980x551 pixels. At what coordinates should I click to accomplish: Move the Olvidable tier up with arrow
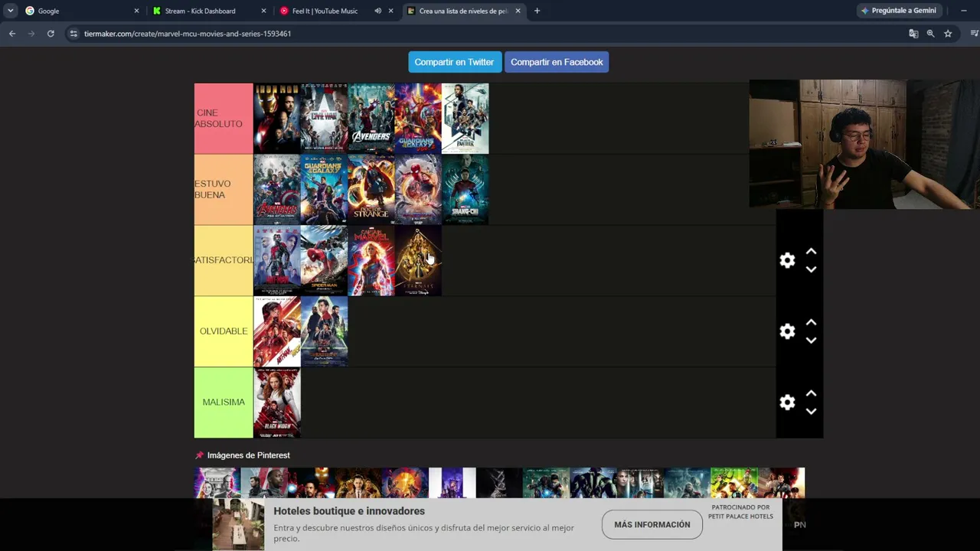point(811,323)
